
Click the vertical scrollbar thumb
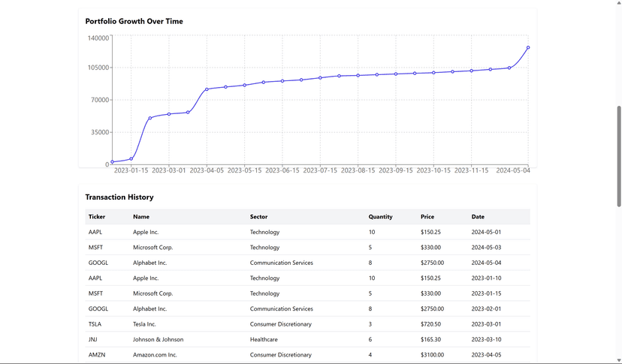(618, 156)
